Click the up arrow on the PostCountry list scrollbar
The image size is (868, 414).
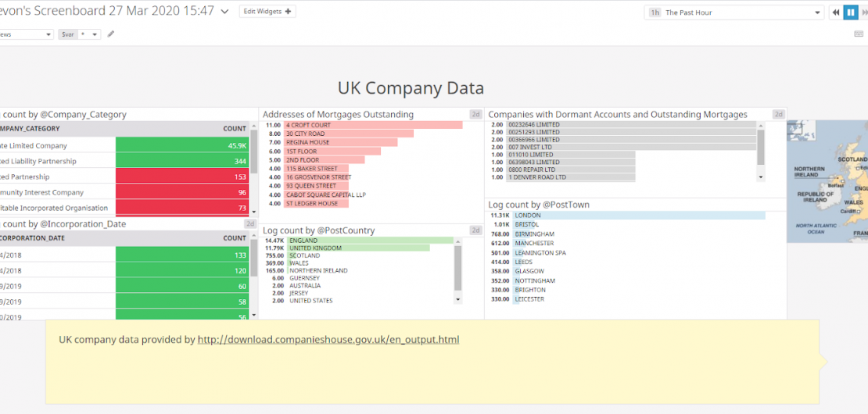[457, 241]
